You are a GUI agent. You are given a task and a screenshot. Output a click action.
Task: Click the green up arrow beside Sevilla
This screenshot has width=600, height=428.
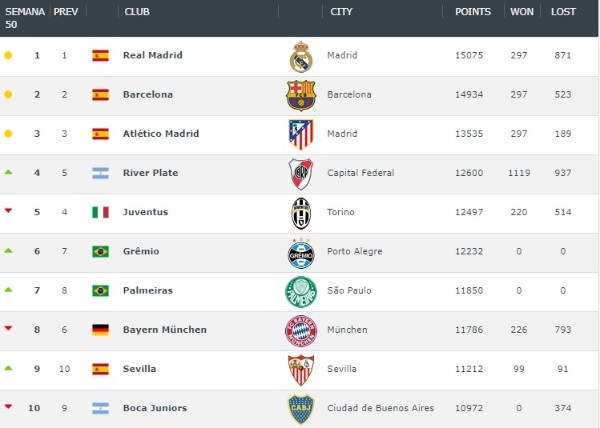(8, 367)
